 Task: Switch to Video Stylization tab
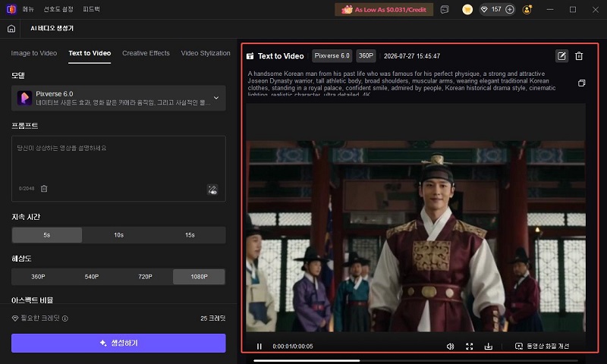click(206, 53)
